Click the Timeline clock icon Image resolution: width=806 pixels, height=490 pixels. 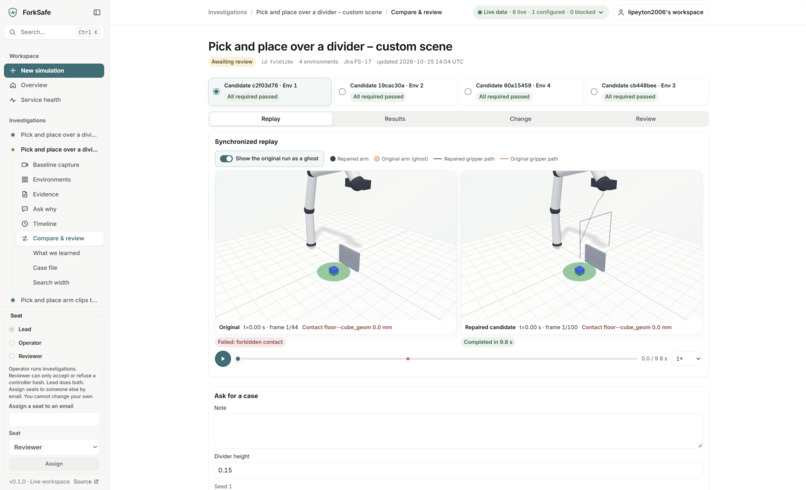point(25,224)
